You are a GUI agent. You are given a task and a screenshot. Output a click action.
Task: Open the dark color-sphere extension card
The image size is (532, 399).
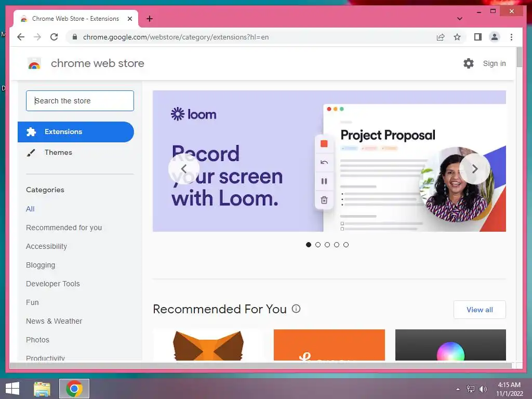click(x=450, y=345)
